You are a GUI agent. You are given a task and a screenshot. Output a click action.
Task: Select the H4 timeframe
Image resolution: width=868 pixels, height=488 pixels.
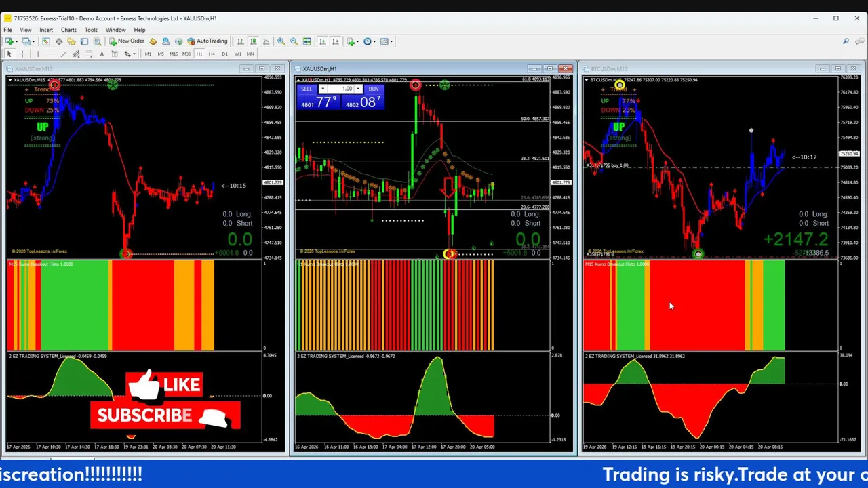tap(212, 54)
